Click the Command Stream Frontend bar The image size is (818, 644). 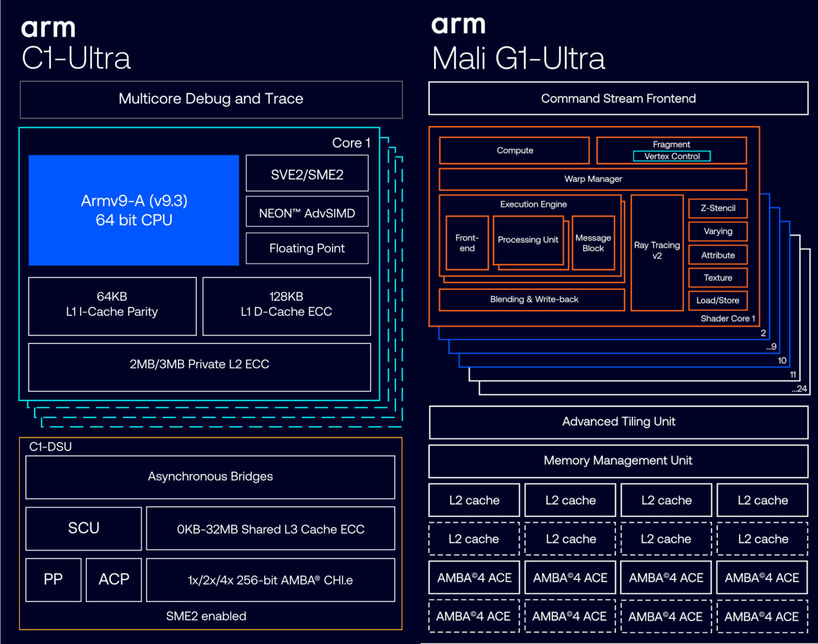click(618, 99)
